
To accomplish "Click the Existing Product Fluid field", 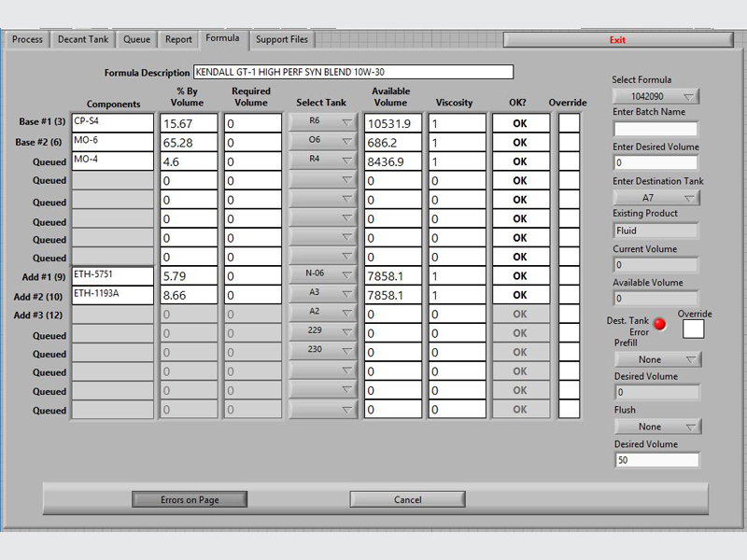I will click(655, 231).
